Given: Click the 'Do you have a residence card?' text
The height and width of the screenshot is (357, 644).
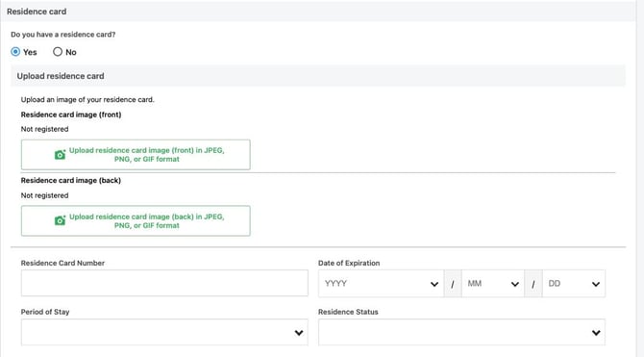Looking at the screenshot, I should tap(62, 35).
